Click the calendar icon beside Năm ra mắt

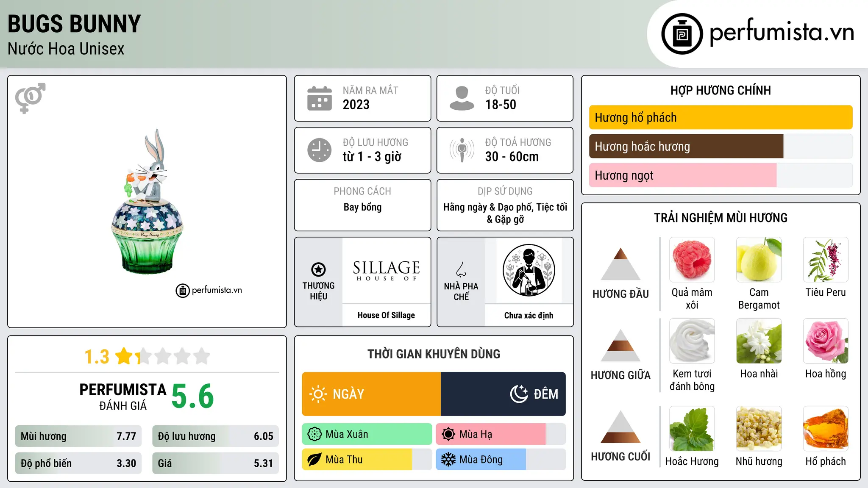[320, 98]
